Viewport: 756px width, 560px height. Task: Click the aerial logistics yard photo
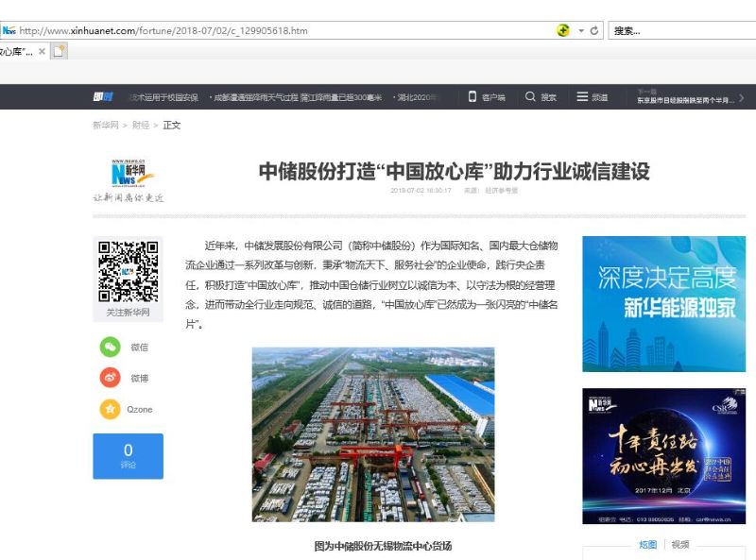373,434
